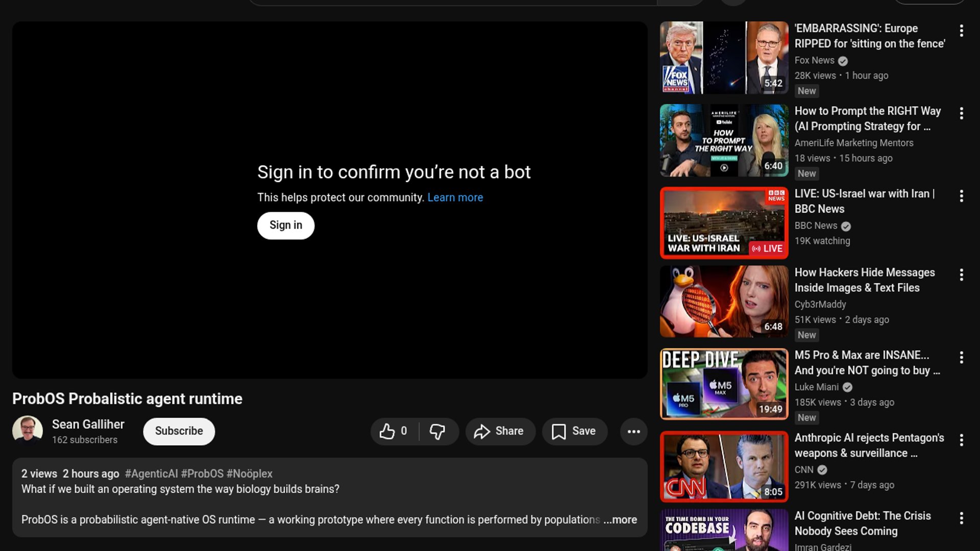Open the How to Prompt the RIGHT Way thumbnail

click(x=724, y=141)
